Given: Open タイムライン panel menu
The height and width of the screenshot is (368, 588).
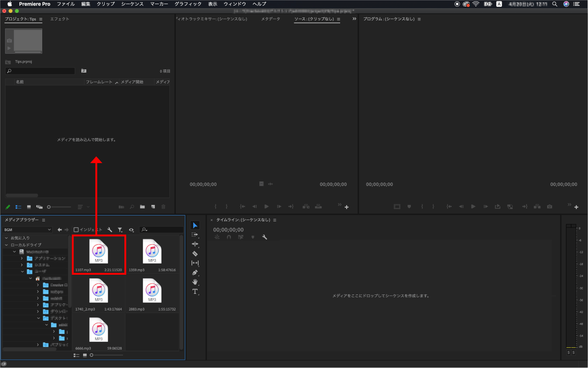Looking at the screenshot, I should (274, 220).
